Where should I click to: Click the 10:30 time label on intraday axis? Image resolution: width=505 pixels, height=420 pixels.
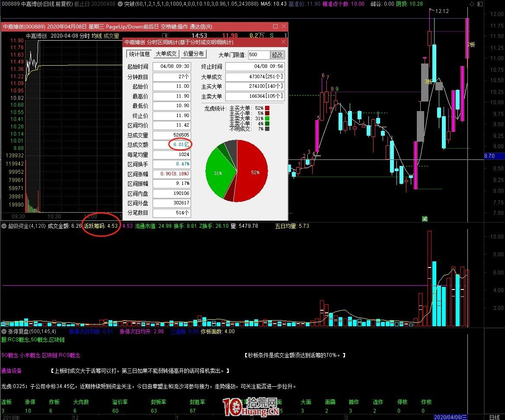[x=54, y=216]
